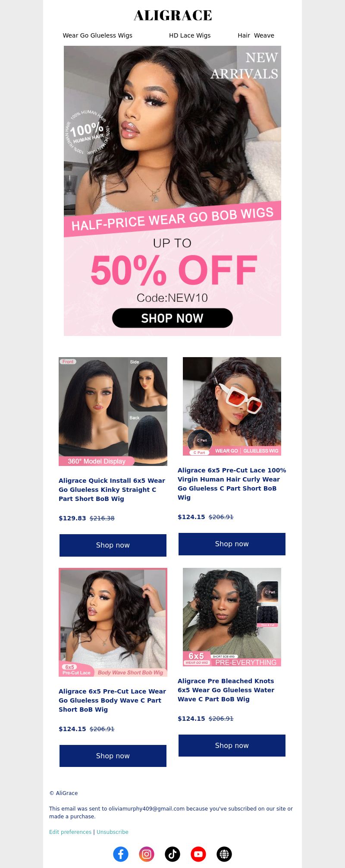
Task: Shop now for Body Wave BoB wig
Action: (x=113, y=756)
